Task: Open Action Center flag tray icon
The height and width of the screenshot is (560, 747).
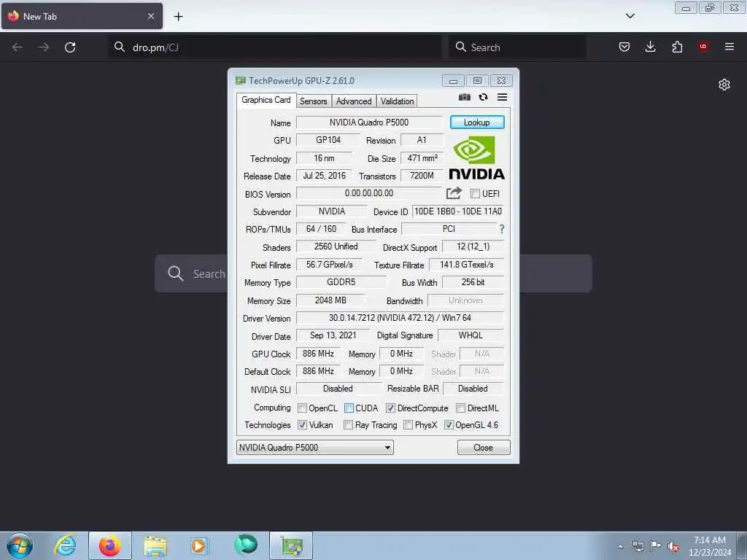Action: [x=656, y=546]
